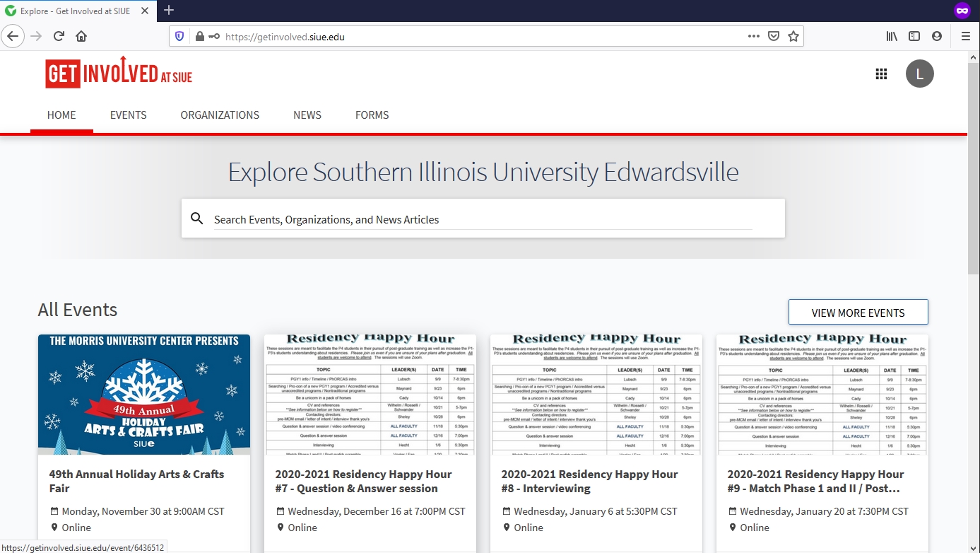
Task: Reload the page with the refresh button
Action: (59, 36)
